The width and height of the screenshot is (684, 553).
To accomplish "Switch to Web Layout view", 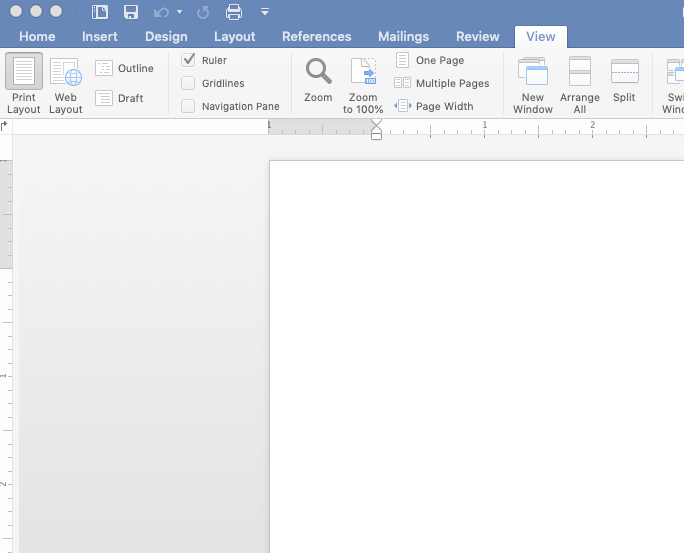I will coord(65,85).
